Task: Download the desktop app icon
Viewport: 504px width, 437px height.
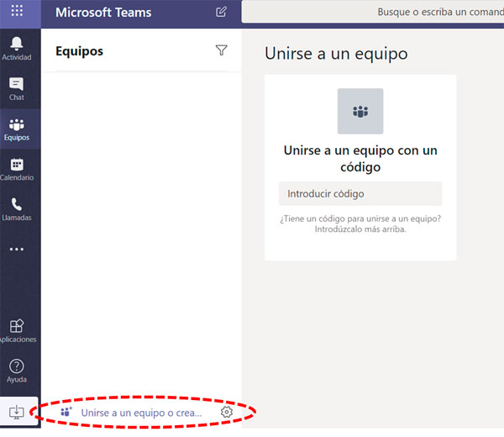Action: click(17, 412)
